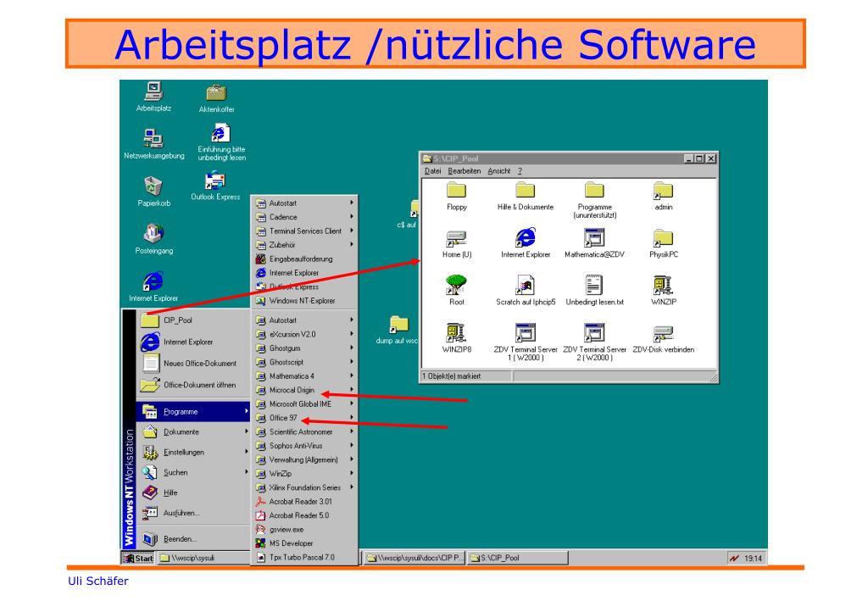868x601 pixels.
Task: Open the ZDV-Disk verbinden shortcut
Action: 663,338
